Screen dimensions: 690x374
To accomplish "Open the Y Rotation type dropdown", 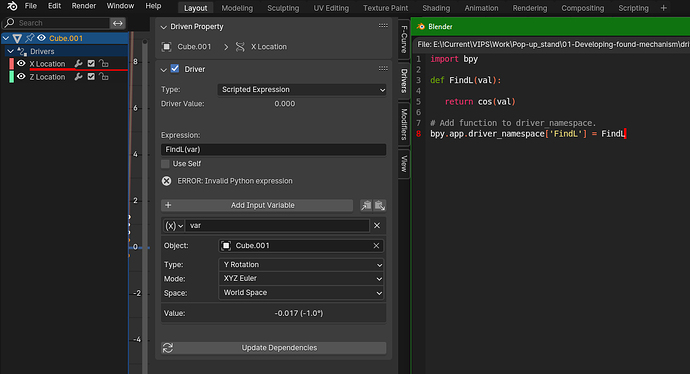I will (x=301, y=264).
